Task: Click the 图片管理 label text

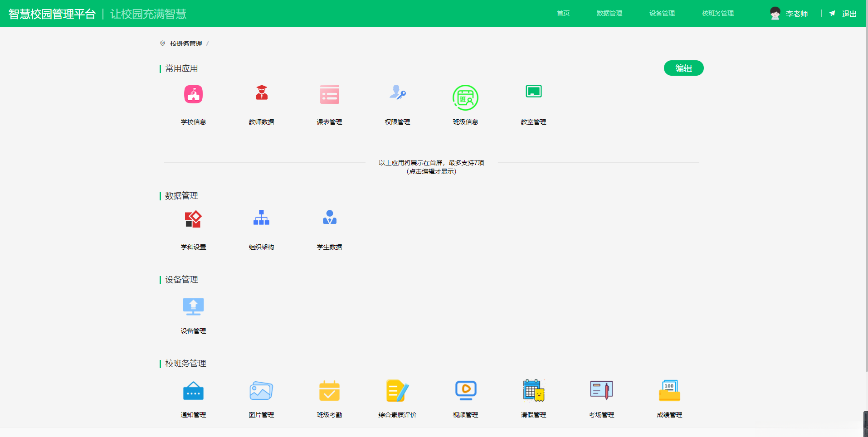Action: (x=262, y=415)
